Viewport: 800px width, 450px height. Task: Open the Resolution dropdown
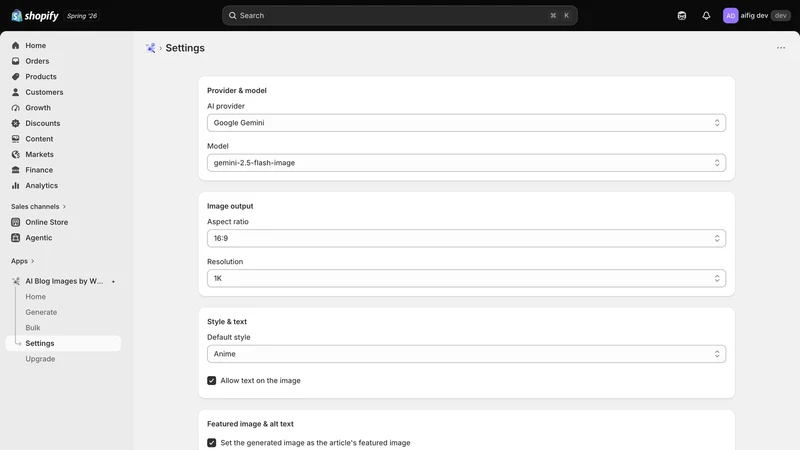[x=466, y=278]
